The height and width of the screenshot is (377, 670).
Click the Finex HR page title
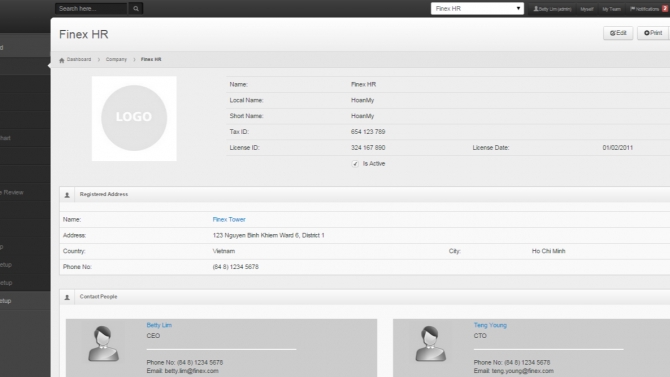(84, 34)
